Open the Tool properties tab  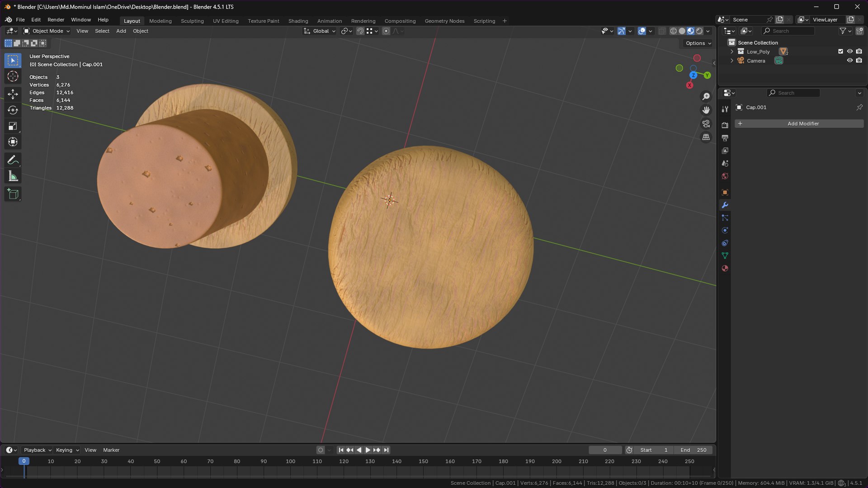725,109
